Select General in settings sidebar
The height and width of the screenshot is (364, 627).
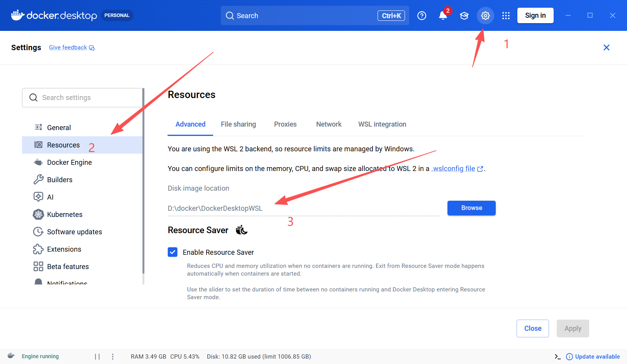(x=82, y=127)
